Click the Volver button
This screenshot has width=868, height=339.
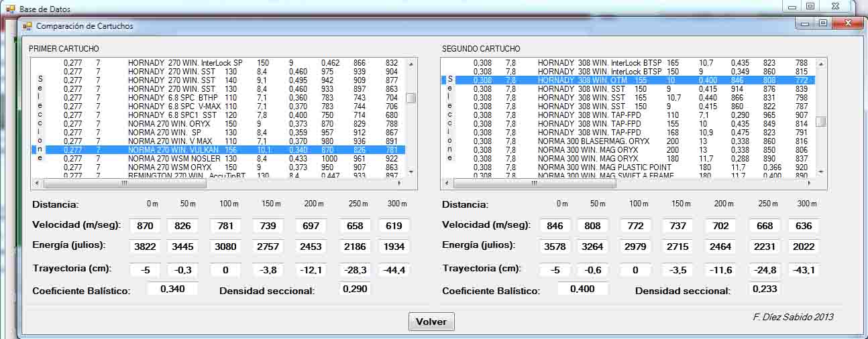[431, 322]
